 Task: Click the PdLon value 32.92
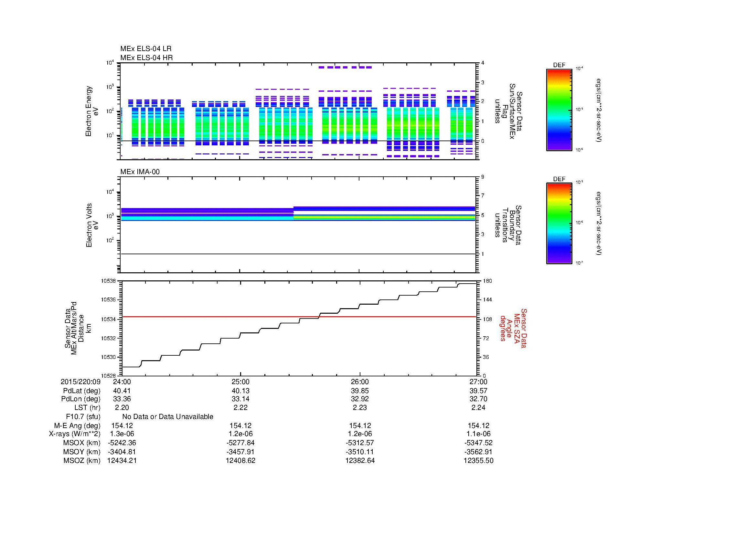point(360,399)
